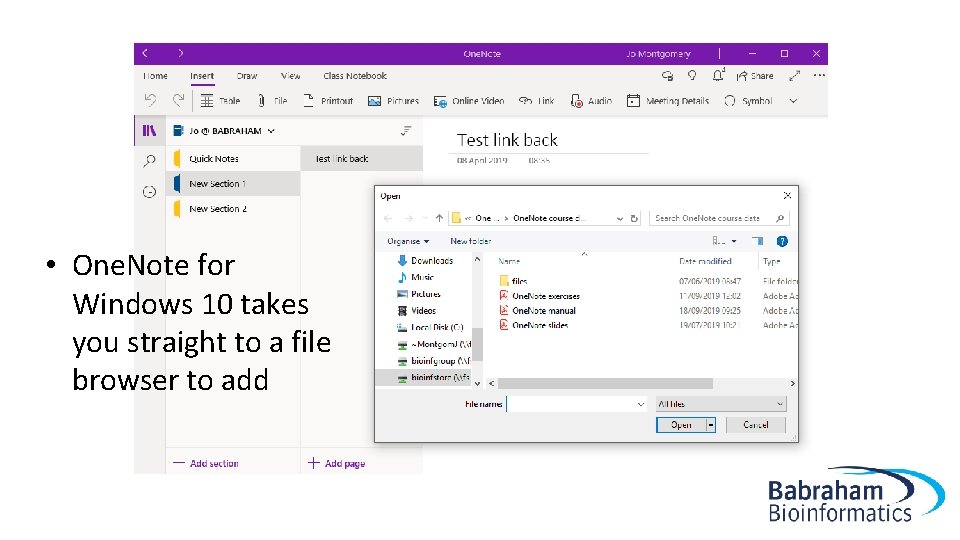Enter full screen mode with arrows icon
Image resolution: width=960 pixels, height=540 pixels.
[x=795, y=76]
